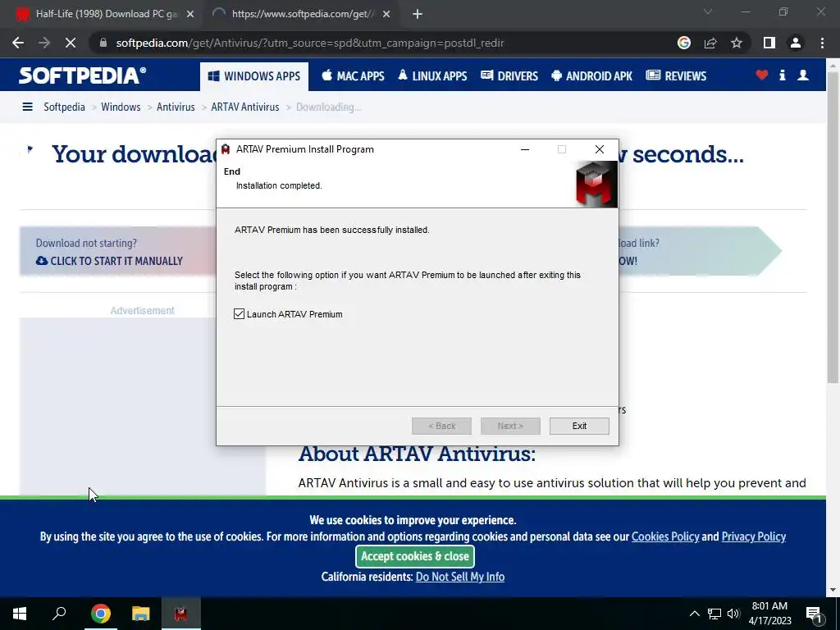Show hidden system tray icons

(694, 614)
